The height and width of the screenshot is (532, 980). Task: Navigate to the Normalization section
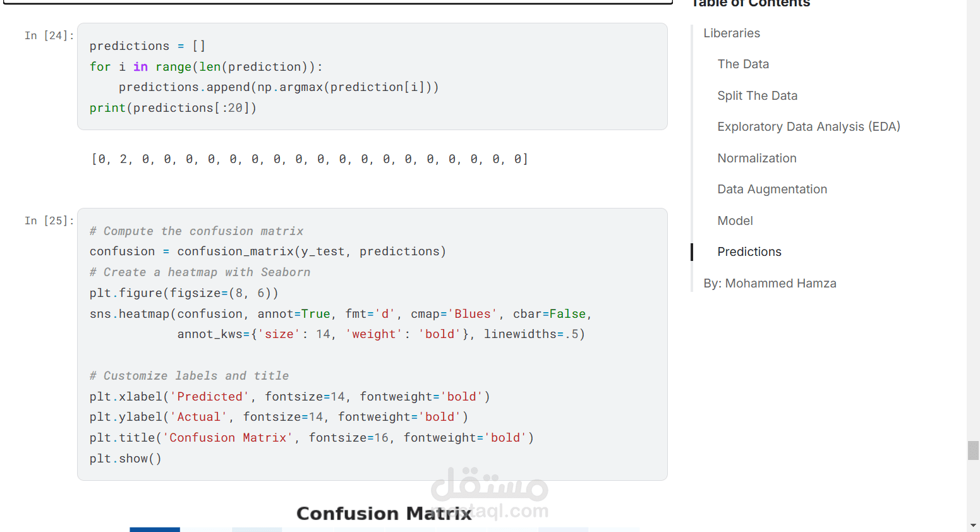click(x=756, y=159)
